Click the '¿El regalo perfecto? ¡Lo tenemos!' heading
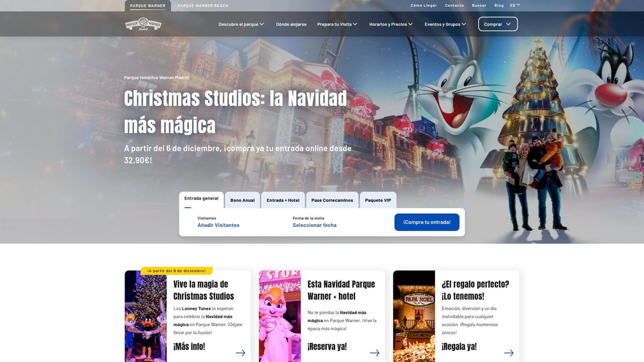Image resolution: width=644 pixels, height=362 pixels. [475, 290]
